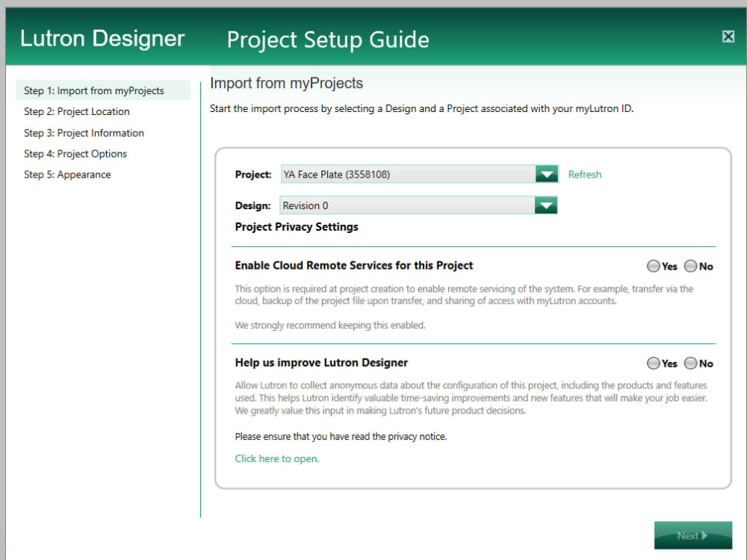Refresh the myProjects project list
This screenshot has height=560, width=747.
pos(585,174)
